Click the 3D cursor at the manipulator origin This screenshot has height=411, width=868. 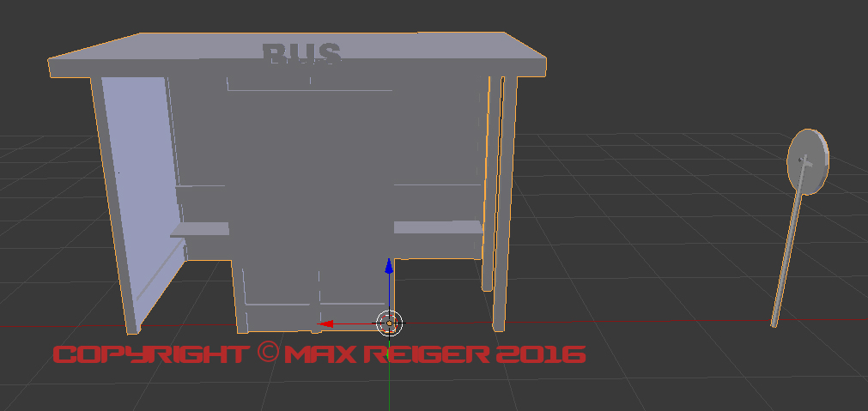(389, 323)
